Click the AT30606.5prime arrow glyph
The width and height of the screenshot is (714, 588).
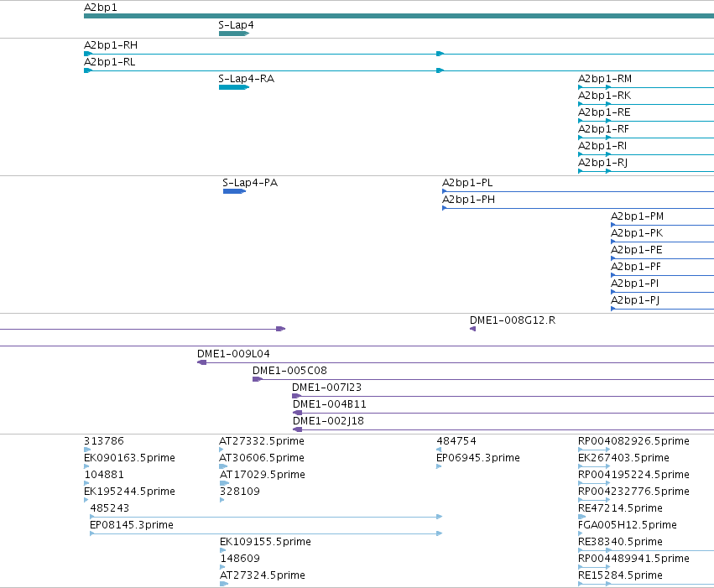223,466
